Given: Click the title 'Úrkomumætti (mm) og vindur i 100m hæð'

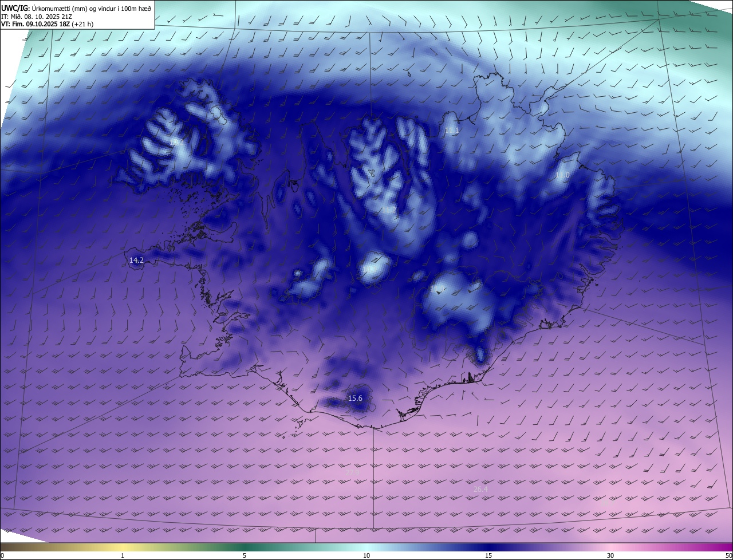Looking at the screenshot, I should click(x=92, y=7).
